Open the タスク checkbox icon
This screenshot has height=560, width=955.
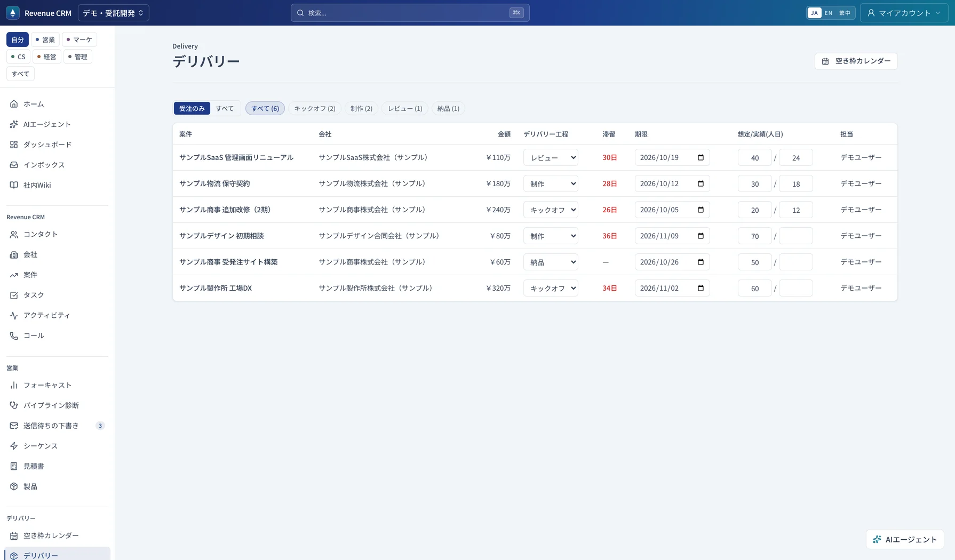click(14, 295)
